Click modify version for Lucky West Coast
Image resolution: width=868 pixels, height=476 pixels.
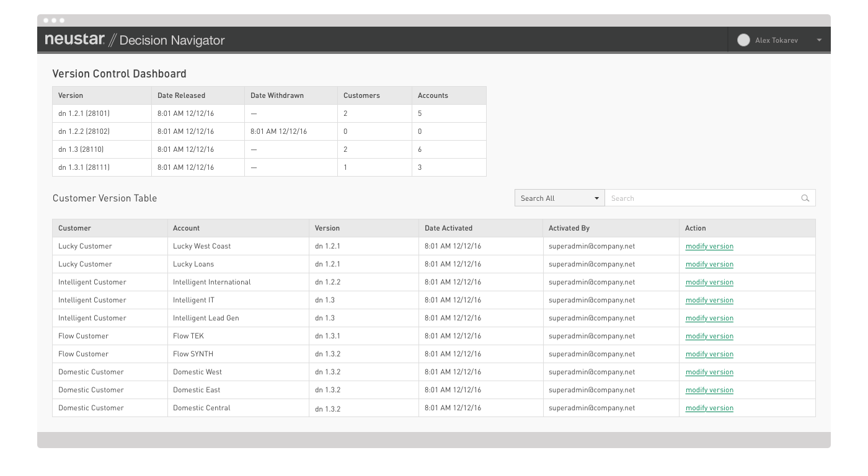tap(709, 246)
